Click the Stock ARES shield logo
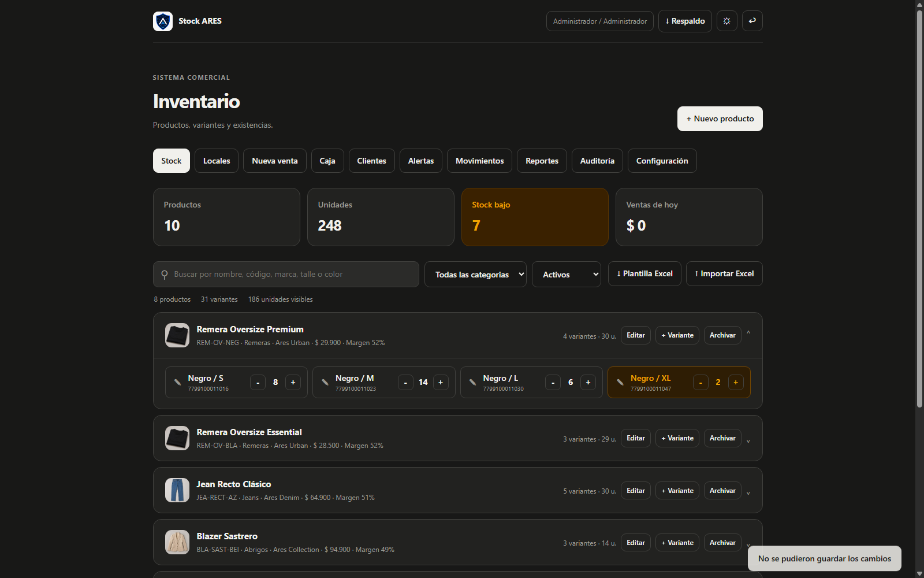 click(x=163, y=21)
